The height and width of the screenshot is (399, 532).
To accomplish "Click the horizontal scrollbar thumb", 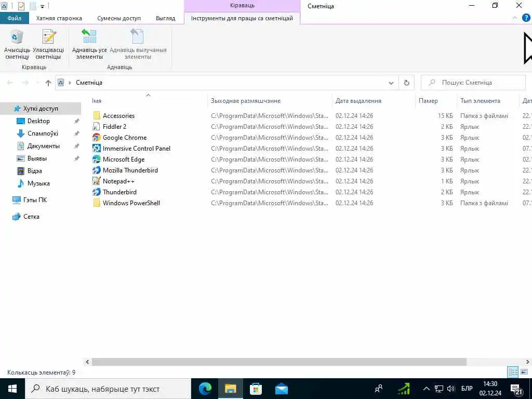I will point(279,362).
